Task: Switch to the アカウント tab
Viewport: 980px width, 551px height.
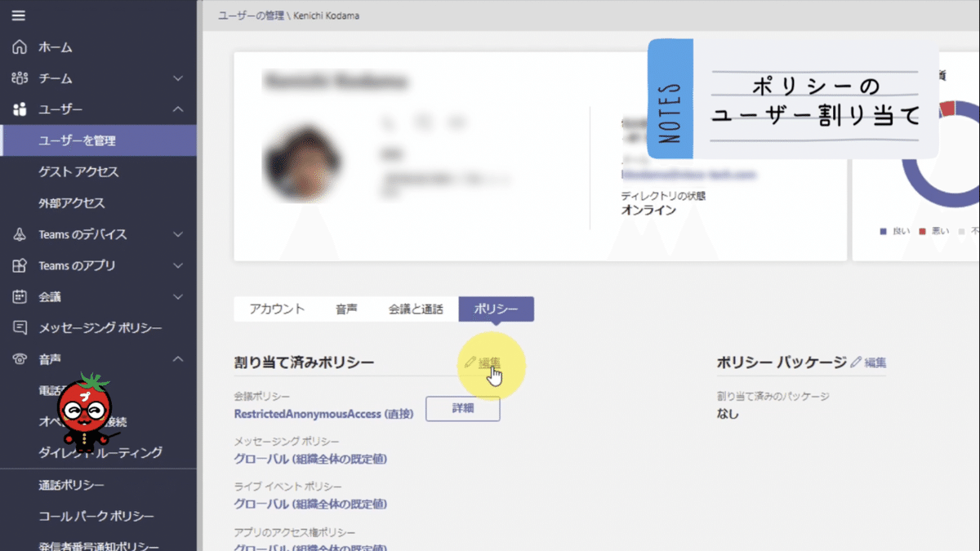Action: click(x=277, y=309)
